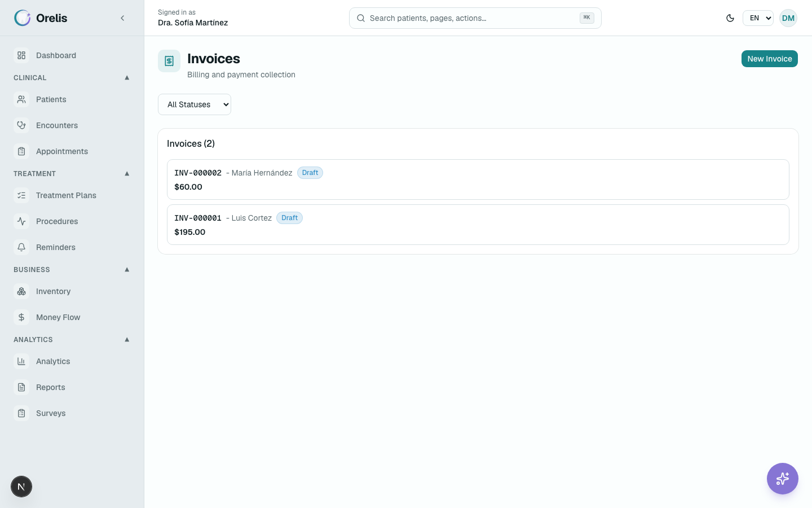Click the Money Flow dollar icon
Viewport: 812px width, 508px height.
pyautogui.click(x=21, y=317)
